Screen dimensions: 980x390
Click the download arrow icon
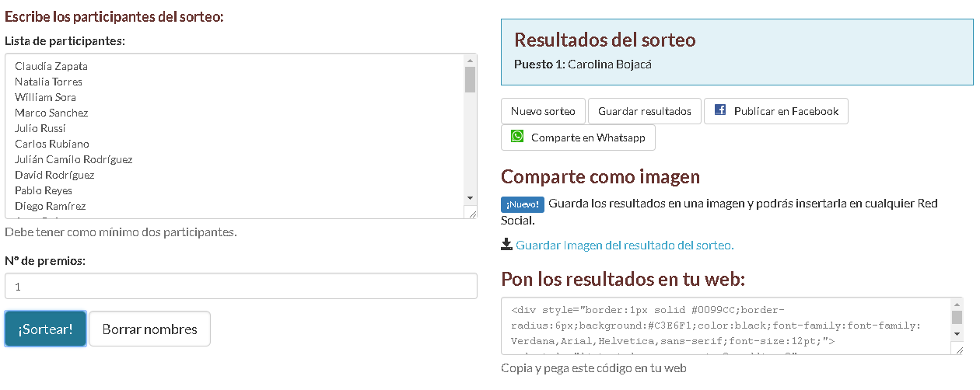point(507,245)
